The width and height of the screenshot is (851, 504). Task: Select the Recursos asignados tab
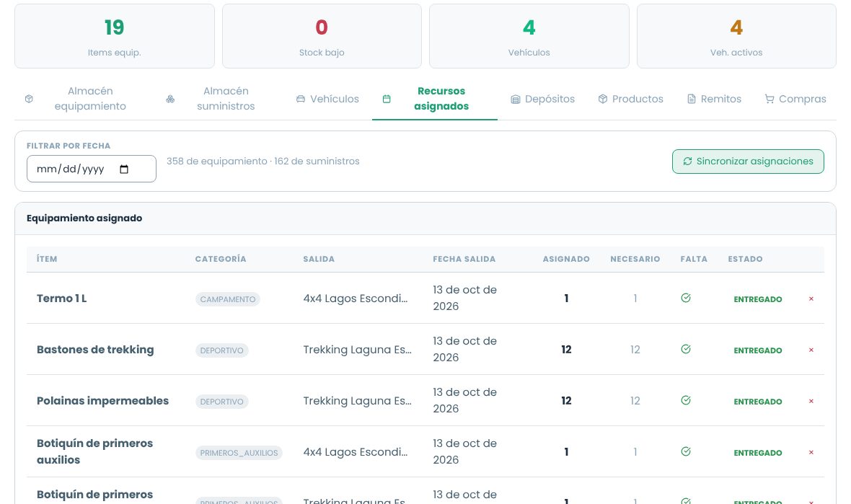point(435,99)
